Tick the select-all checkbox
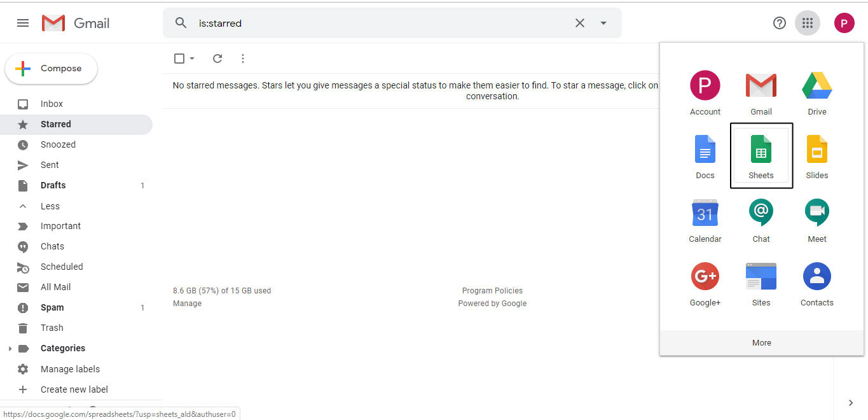 179,59
